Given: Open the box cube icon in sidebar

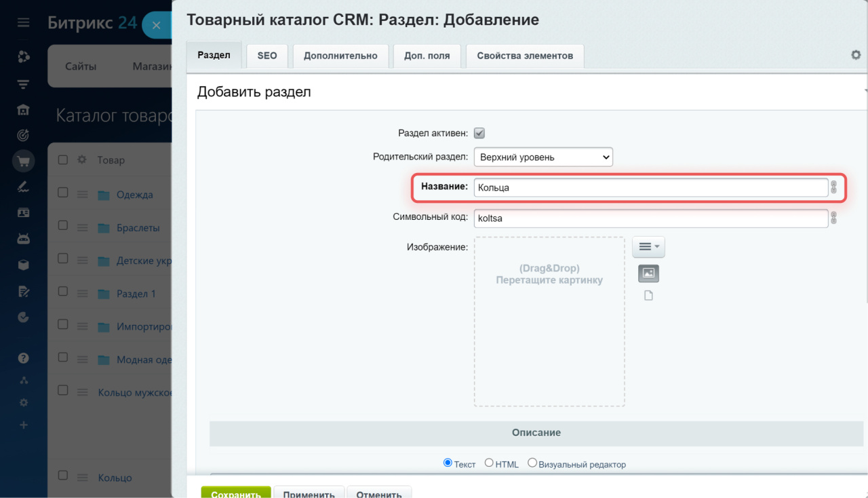Looking at the screenshot, I should 24,265.
